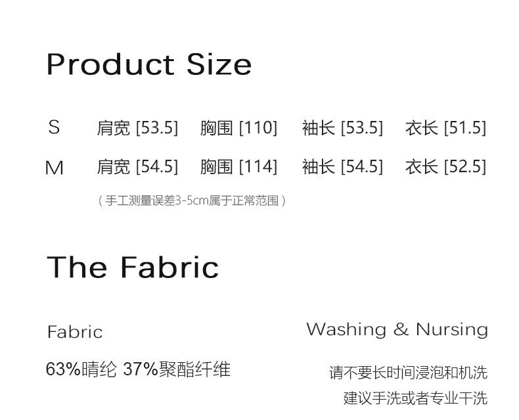Screen dimensions: 519x420
Task: Click the Washing & Nursing subheading
Action: (x=397, y=330)
